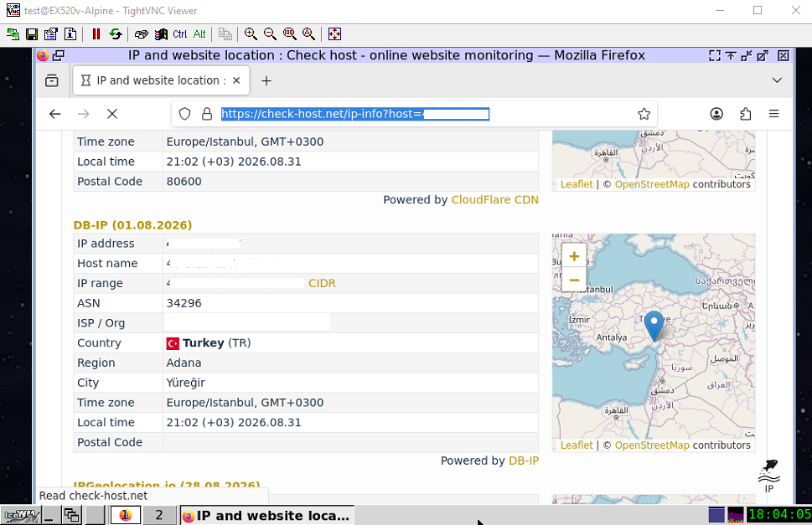This screenshot has height=525, width=812.
Task: Click the iconify arrow titlebar icon
Action: [x=747, y=55]
